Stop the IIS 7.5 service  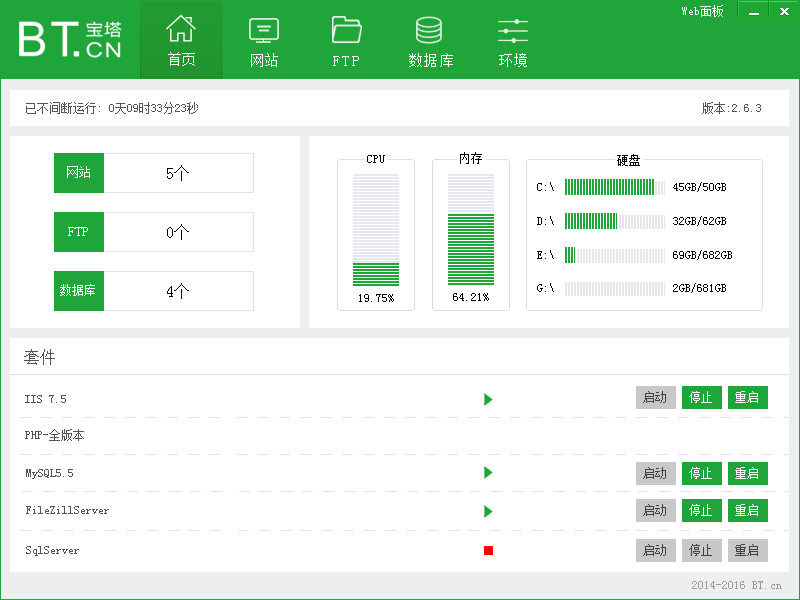[702, 397]
